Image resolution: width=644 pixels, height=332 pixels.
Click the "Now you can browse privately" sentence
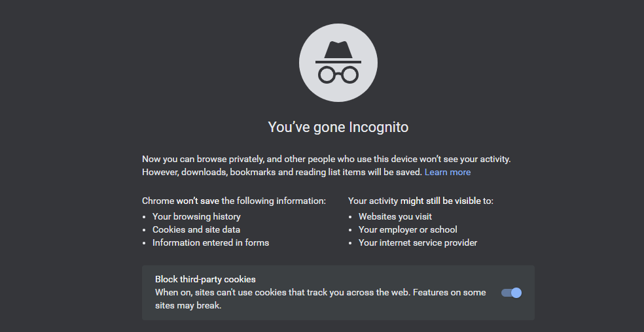pos(326,159)
